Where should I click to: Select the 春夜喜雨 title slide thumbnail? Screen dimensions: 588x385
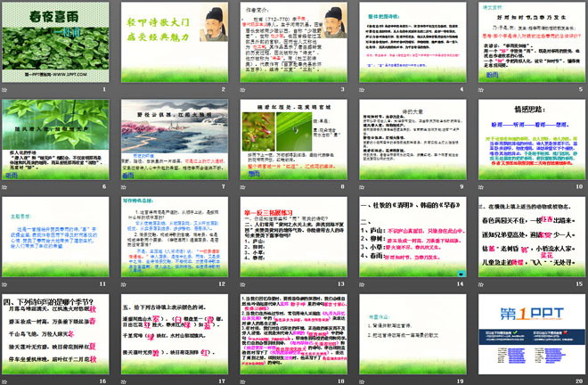pyautogui.click(x=58, y=44)
